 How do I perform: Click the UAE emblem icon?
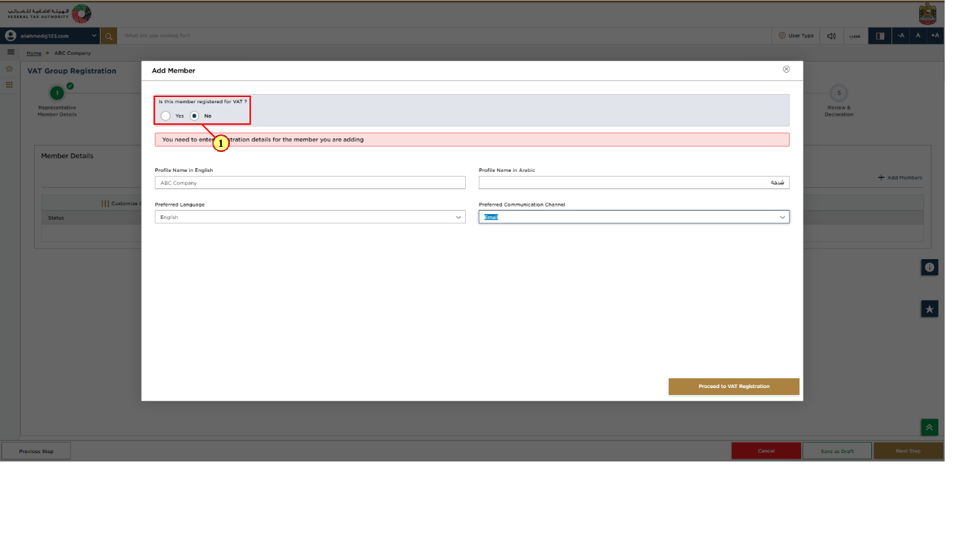pyautogui.click(x=927, y=14)
